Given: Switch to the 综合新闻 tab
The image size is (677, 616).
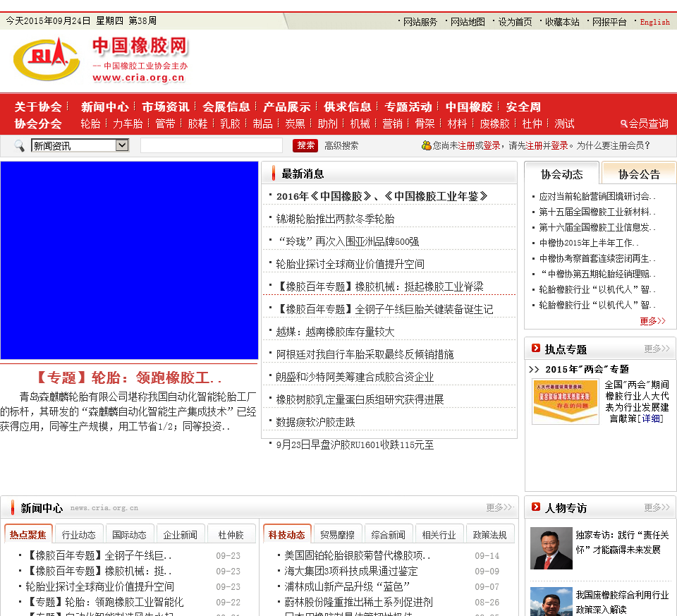Looking at the screenshot, I should point(388,534).
